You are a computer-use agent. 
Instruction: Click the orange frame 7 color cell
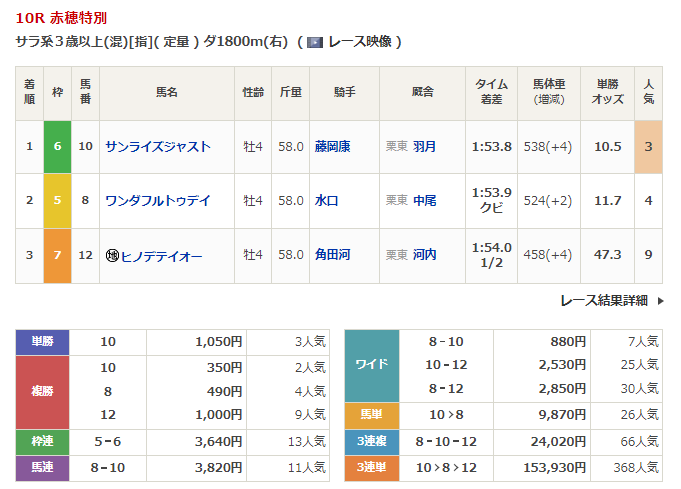(58, 256)
